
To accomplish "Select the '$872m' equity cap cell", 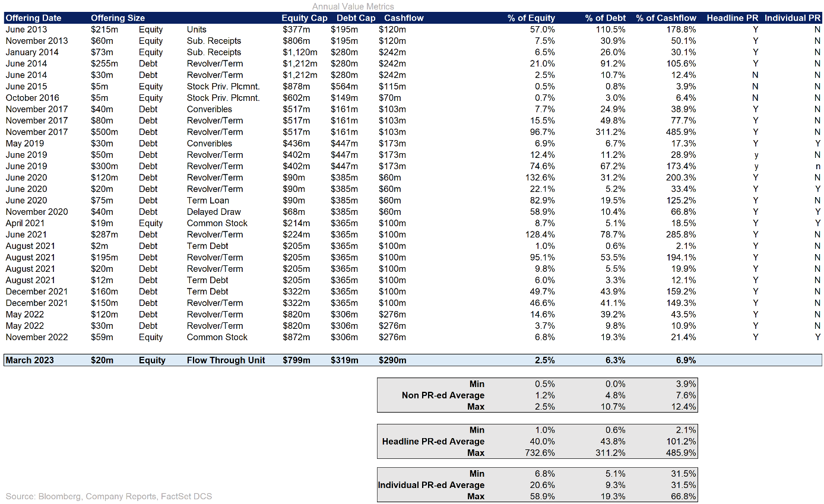I will (x=296, y=337).
